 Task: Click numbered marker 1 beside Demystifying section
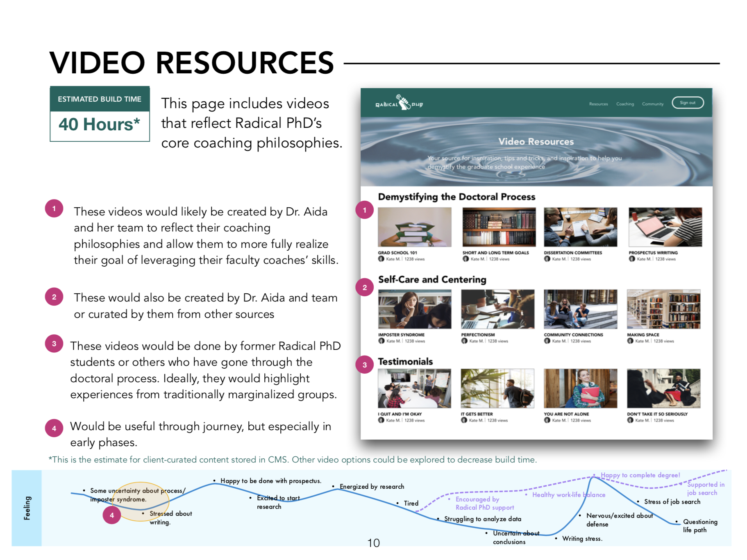coord(364,210)
